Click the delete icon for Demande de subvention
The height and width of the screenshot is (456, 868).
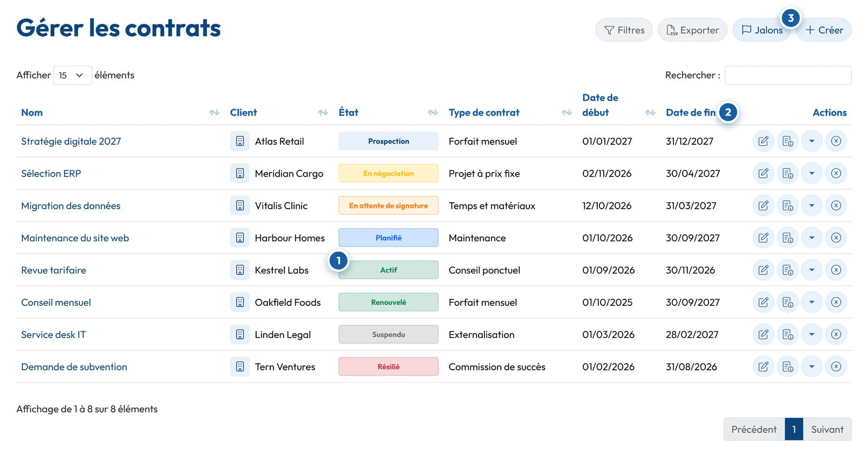click(836, 367)
